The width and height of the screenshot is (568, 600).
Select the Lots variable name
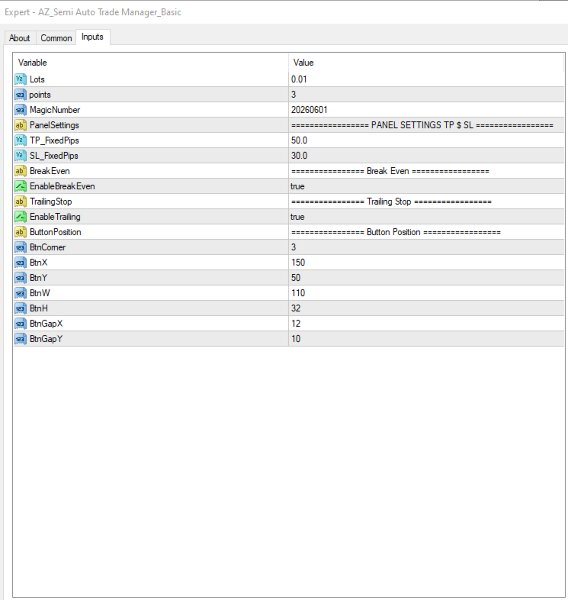[37, 79]
